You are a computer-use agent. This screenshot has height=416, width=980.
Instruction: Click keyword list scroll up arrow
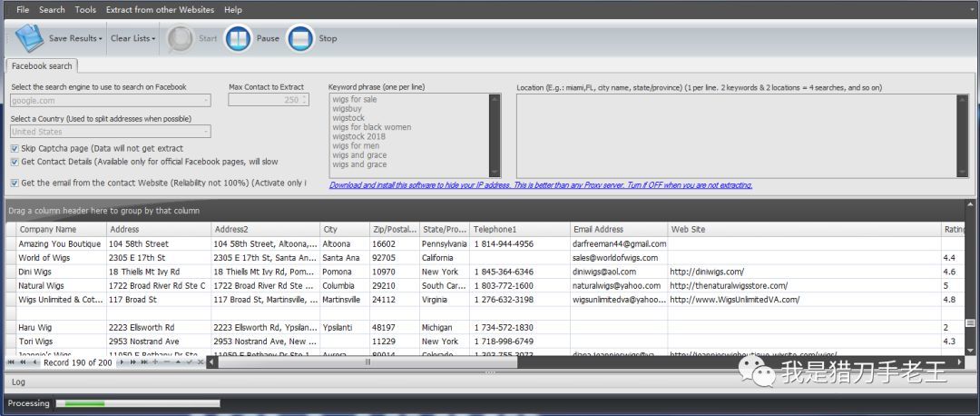(495, 99)
